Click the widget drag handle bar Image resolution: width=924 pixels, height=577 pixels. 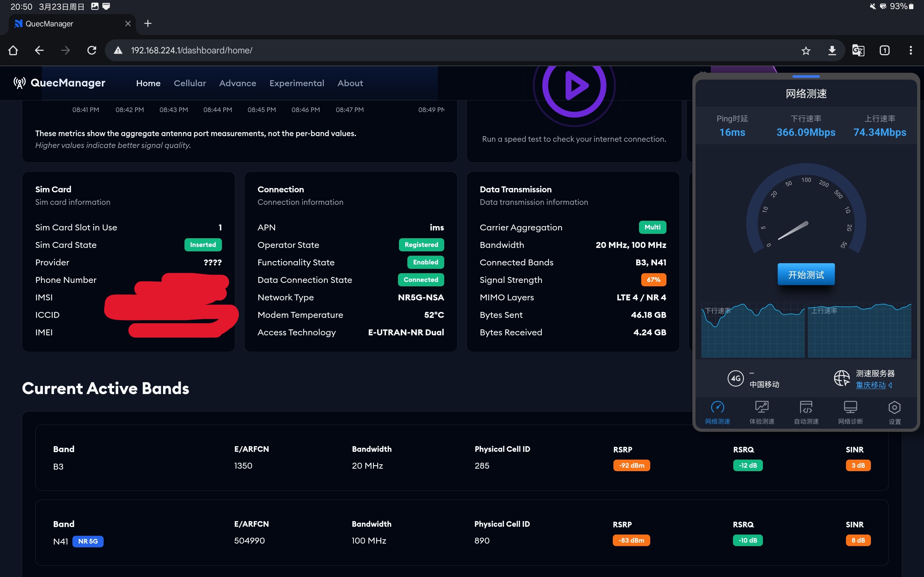[x=806, y=77]
